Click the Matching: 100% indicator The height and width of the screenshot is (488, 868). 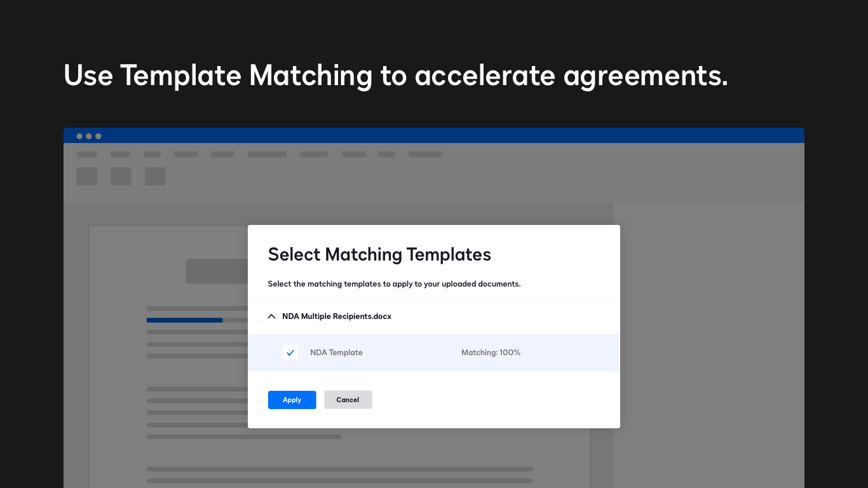(491, 353)
